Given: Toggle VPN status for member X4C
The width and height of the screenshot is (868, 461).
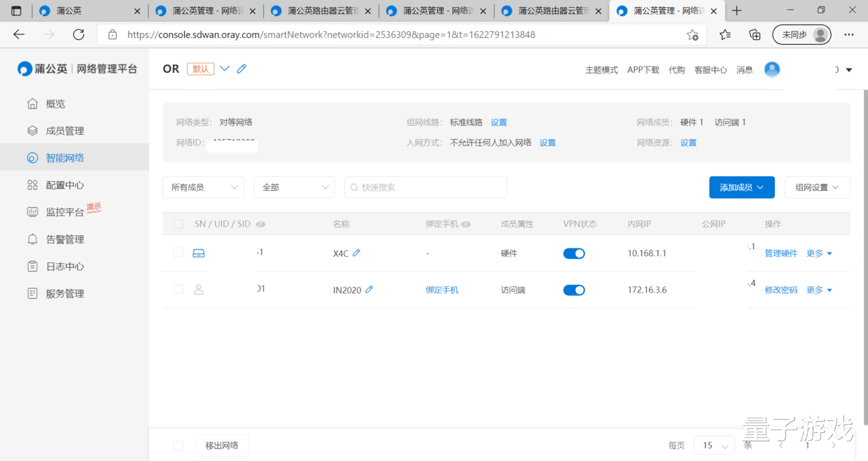Looking at the screenshot, I should pos(574,253).
